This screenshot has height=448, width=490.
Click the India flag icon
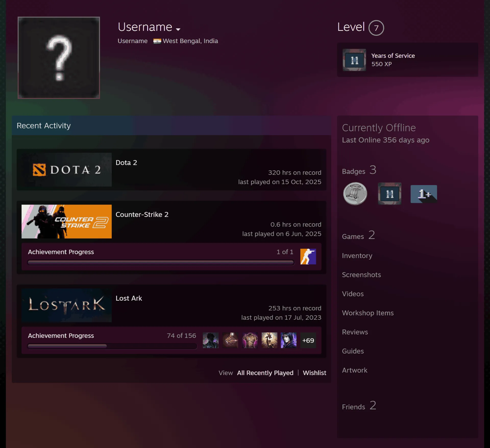pyautogui.click(x=157, y=41)
